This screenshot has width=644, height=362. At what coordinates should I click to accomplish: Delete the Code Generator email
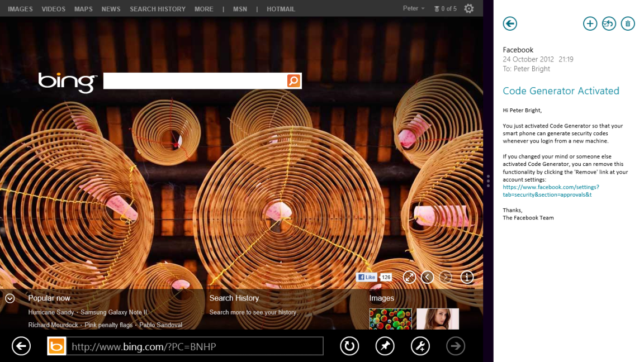(628, 23)
